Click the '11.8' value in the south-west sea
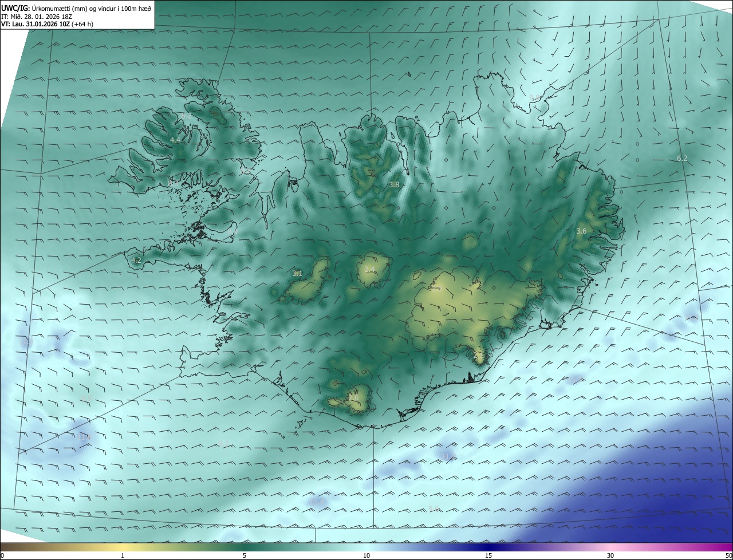 coord(85,437)
